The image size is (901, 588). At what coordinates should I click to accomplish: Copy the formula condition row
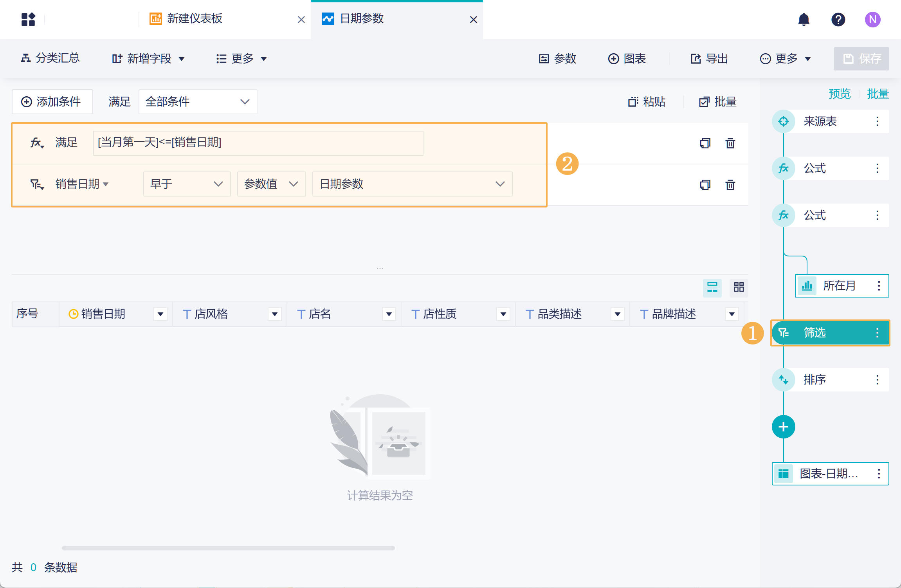pyautogui.click(x=705, y=143)
